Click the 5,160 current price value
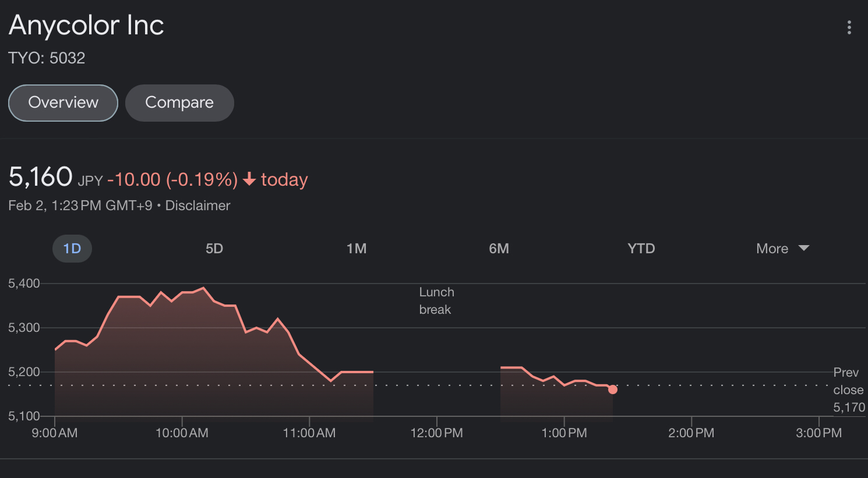This screenshot has width=868, height=478. coord(41,177)
